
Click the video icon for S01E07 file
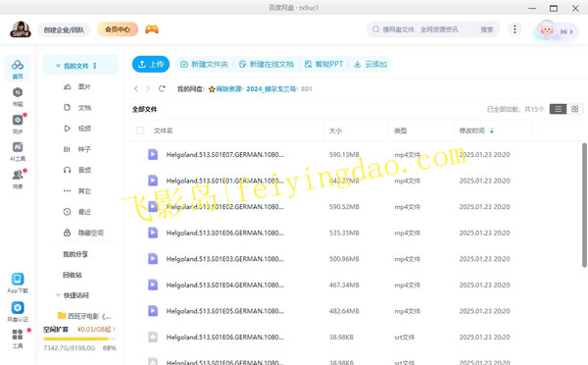[x=153, y=154]
